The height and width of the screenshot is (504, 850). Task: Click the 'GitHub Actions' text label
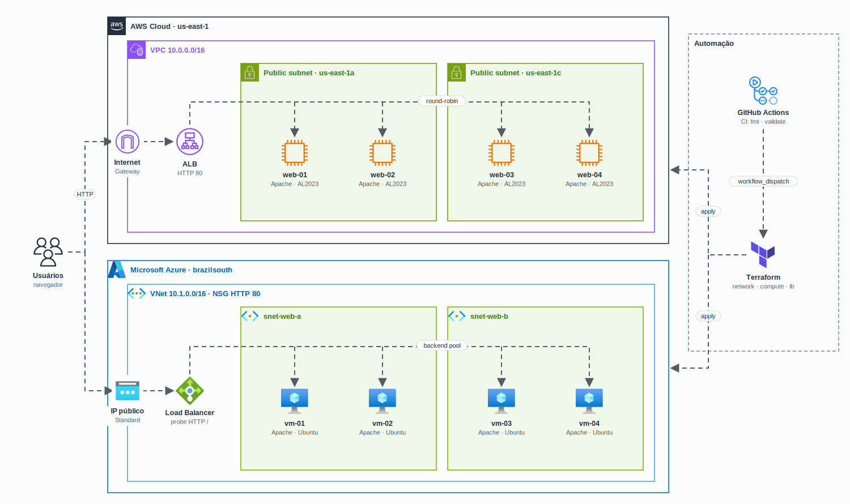(763, 113)
